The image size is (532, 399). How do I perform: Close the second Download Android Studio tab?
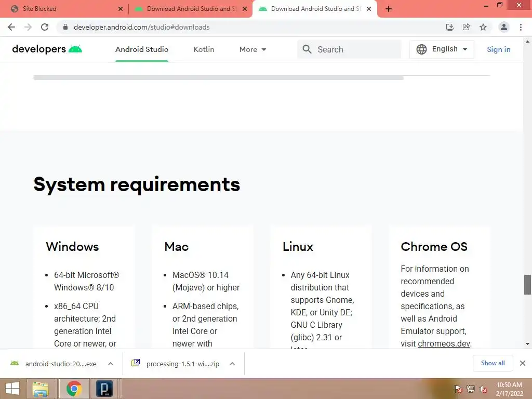(x=245, y=9)
